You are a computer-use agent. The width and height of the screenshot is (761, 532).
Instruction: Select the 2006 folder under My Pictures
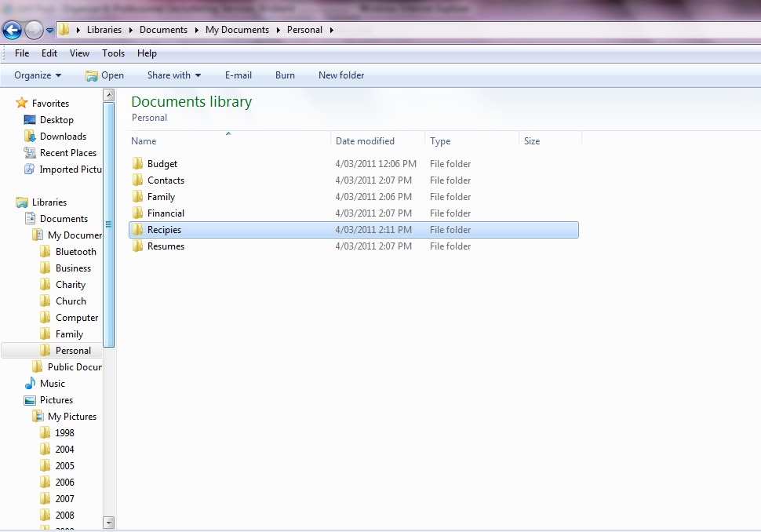(x=64, y=483)
